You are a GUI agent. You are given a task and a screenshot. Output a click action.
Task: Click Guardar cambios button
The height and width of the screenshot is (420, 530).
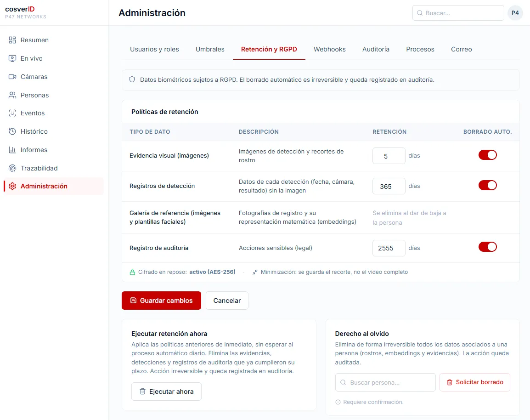[161, 300]
